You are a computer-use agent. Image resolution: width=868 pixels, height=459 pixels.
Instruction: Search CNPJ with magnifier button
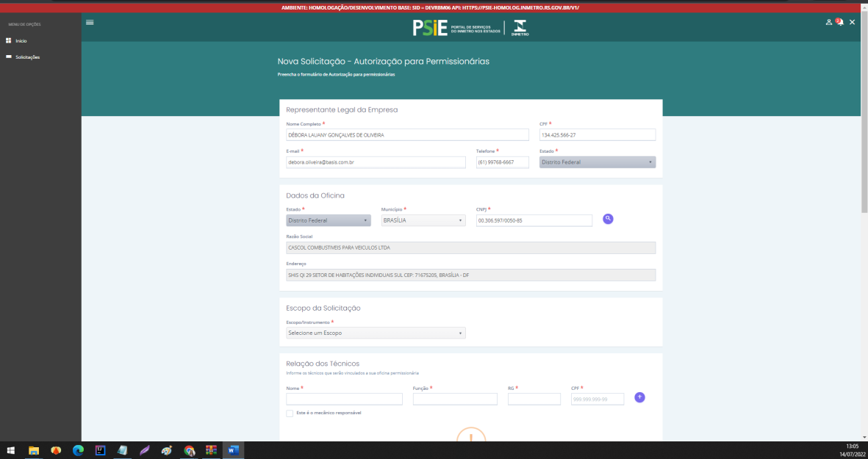point(608,219)
